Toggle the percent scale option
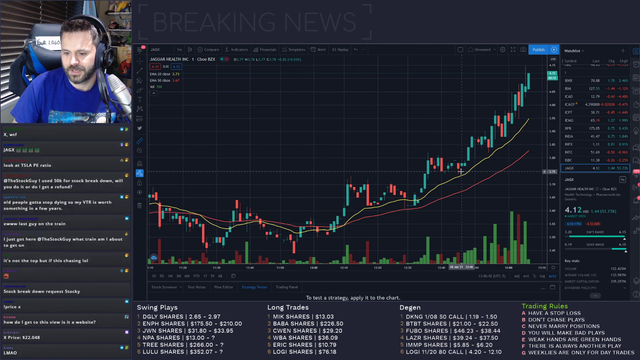The height and width of the screenshot is (360, 640). point(534,276)
